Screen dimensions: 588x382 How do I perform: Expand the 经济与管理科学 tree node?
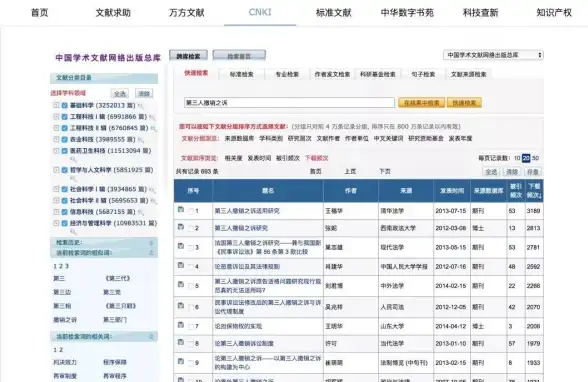pyautogui.click(x=56, y=223)
